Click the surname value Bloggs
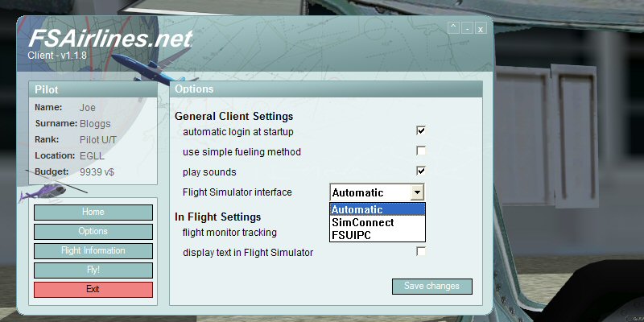Viewport: 644px width, 322px height. coord(95,124)
